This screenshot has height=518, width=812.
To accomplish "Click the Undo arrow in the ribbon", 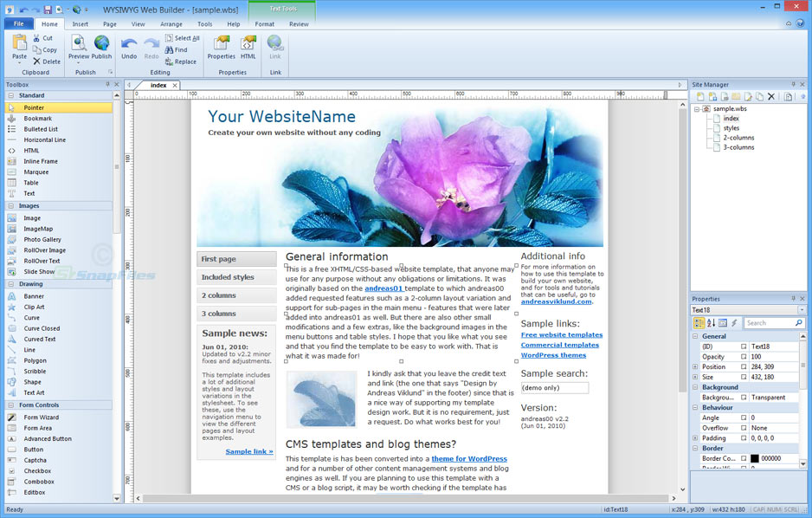I will pyautogui.click(x=129, y=43).
